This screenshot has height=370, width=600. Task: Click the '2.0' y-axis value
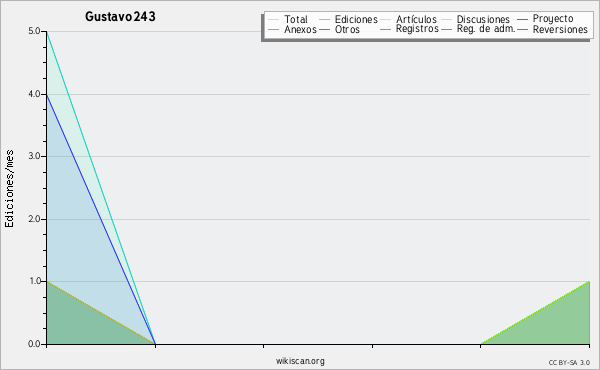[34, 219]
